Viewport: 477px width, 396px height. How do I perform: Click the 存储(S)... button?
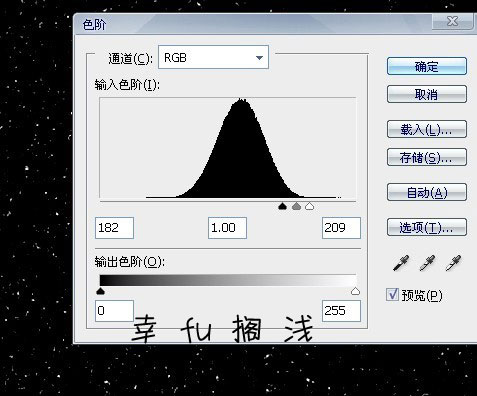point(427,157)
